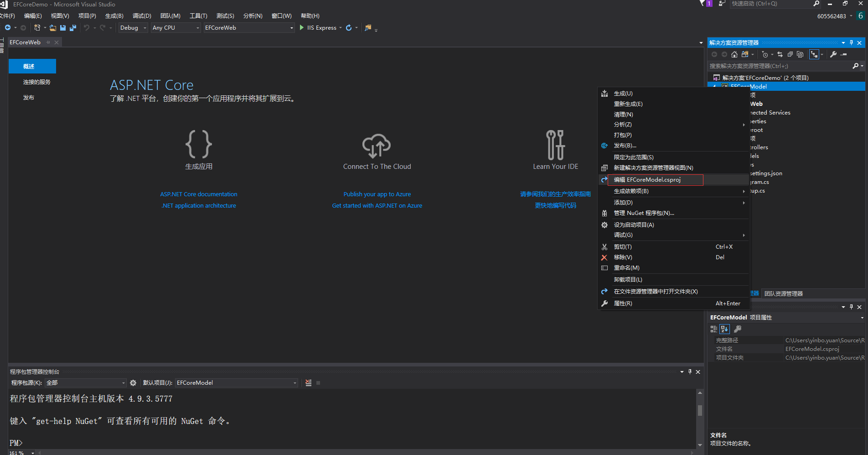This screenshot has height=455, width=868.
Task: Select the 连接的服务 sidebar tab
Action: tap(37, 82)
